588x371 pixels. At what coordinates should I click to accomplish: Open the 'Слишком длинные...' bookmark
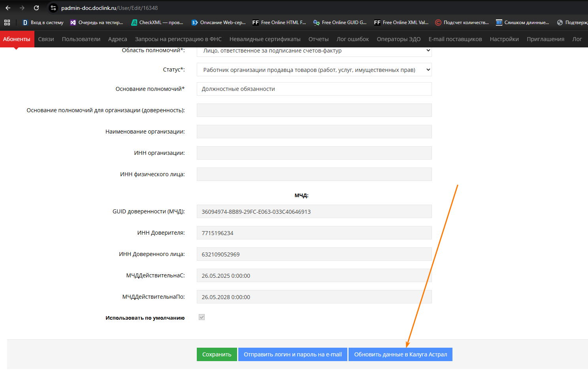[522, 23]
